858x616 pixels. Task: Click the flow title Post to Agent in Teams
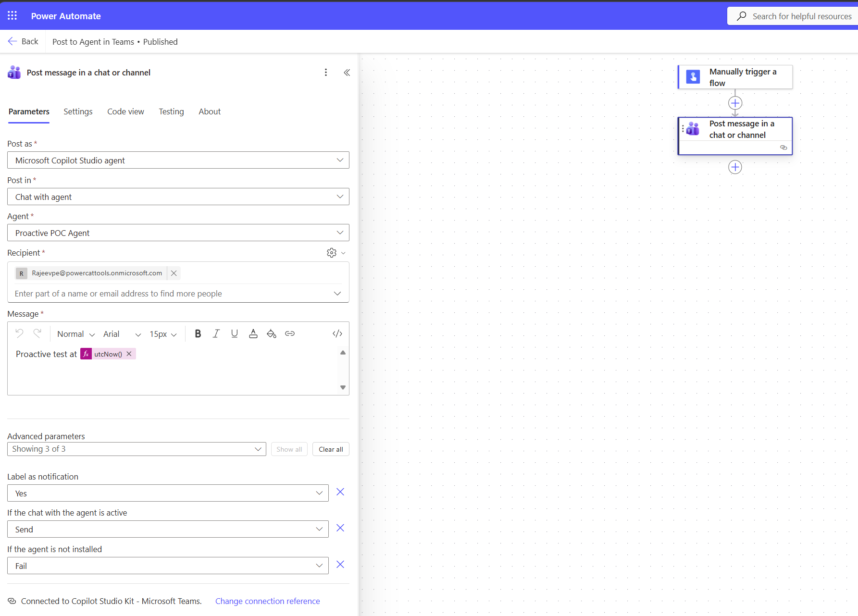93,42
